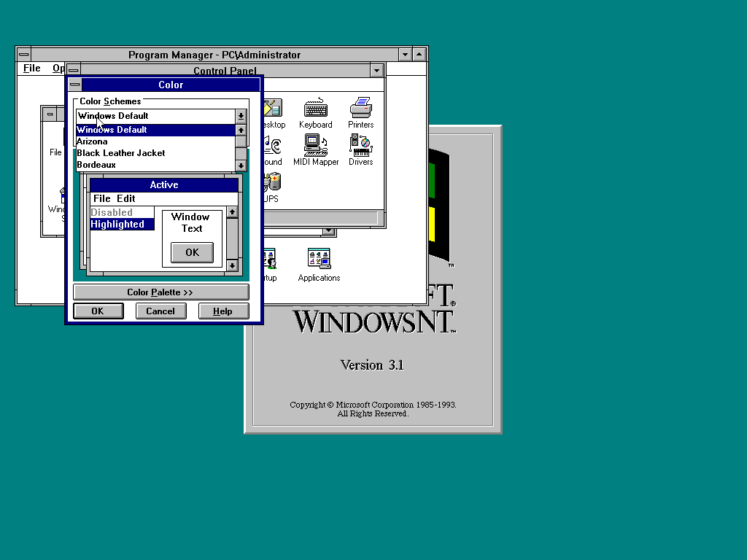Expand the Color Palette >> section
Screen dimensions: 747x560
161,292
